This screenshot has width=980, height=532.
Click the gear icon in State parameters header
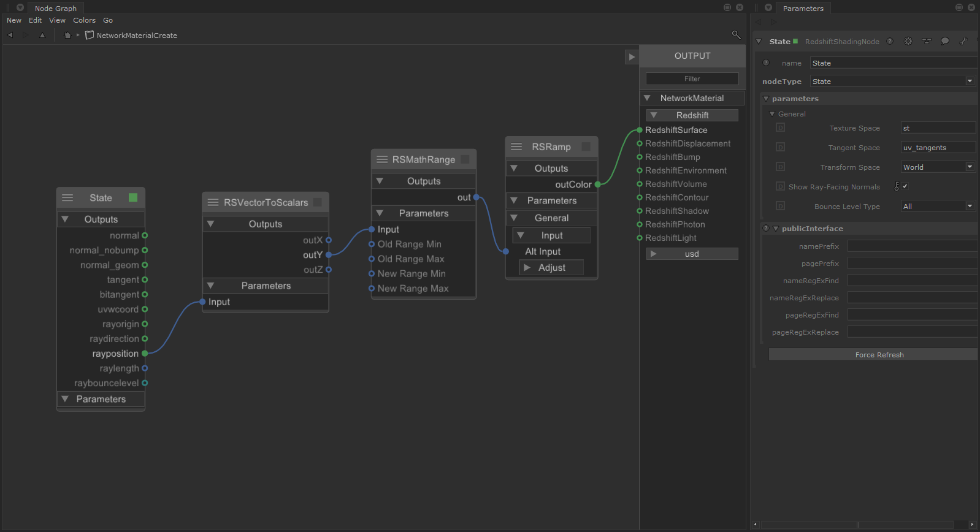tap(908, 42)
